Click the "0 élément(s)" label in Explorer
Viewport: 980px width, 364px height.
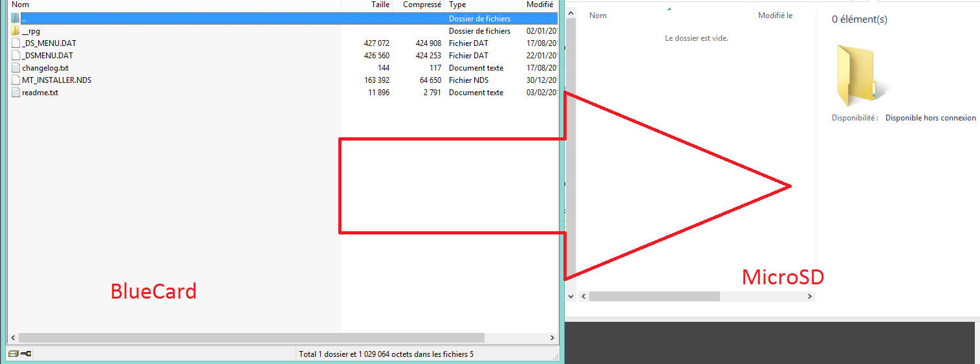859,19
